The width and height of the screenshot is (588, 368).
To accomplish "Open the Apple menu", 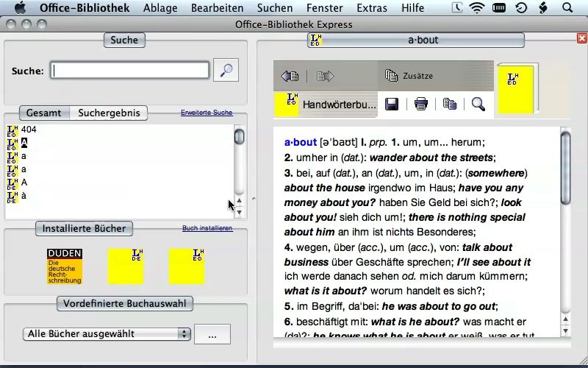I will point(20,7).
